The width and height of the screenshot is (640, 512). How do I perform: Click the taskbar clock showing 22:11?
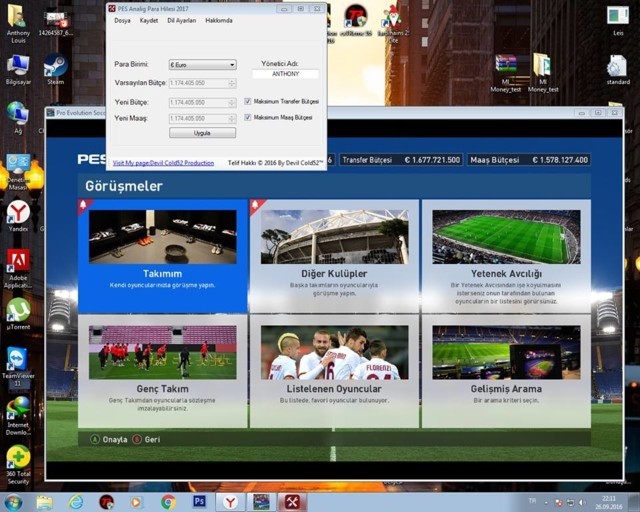click(609, 502)
